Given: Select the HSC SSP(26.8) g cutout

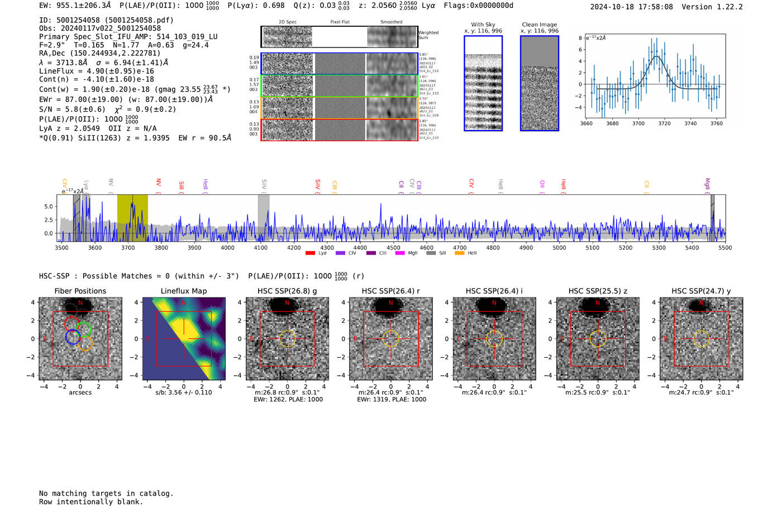Looking at the screenshot, I should [287, 339].
